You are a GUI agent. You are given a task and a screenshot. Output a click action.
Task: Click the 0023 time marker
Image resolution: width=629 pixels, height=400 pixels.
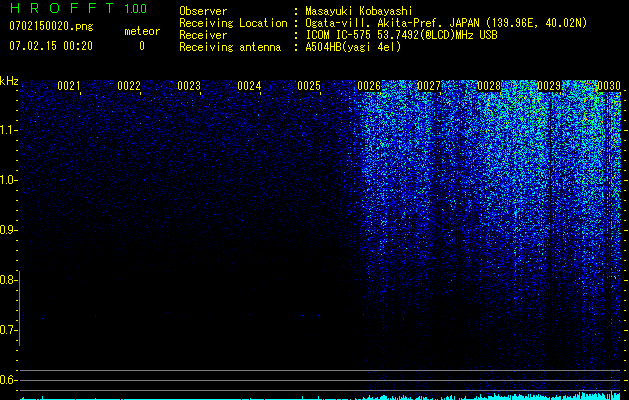tap(189, 86)
